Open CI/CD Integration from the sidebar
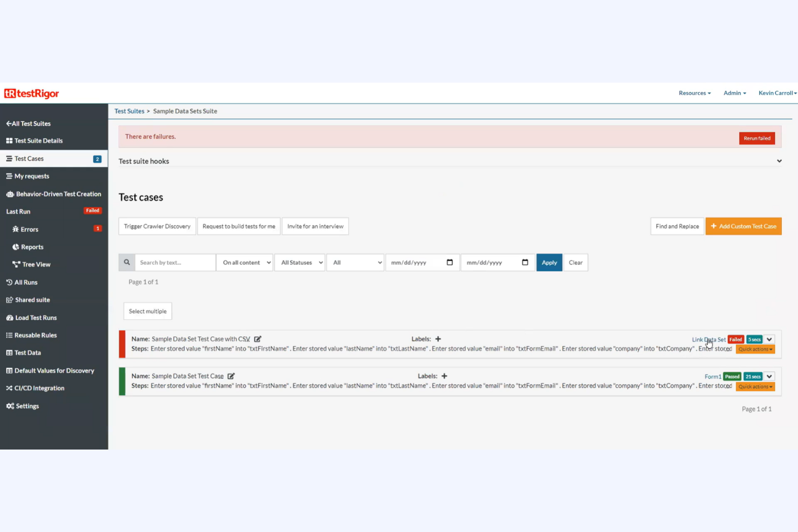The width and height of the screenshot is (798, 532). [x=39, y=388]
